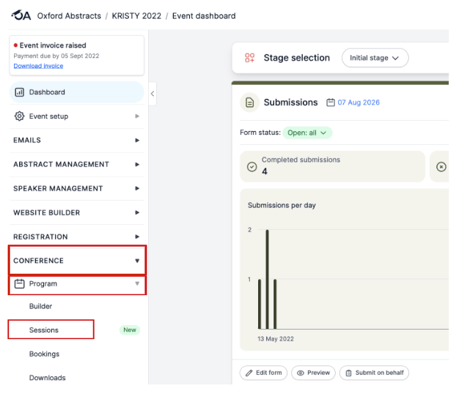
Task: Collapse the Program submenu arrow
Action: coord(137,284)
